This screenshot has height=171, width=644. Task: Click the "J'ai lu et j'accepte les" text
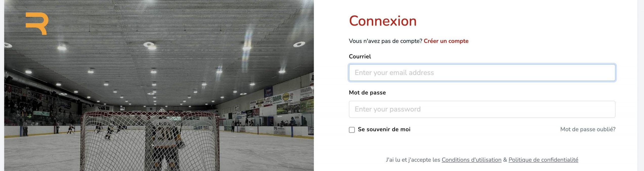[413, 160]
